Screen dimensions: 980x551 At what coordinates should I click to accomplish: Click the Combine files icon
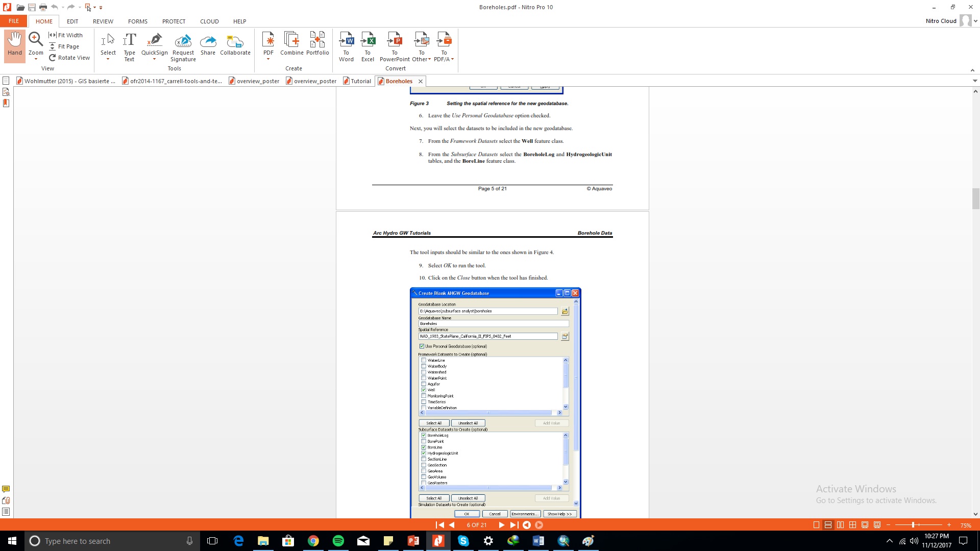(x=291, y=44)
